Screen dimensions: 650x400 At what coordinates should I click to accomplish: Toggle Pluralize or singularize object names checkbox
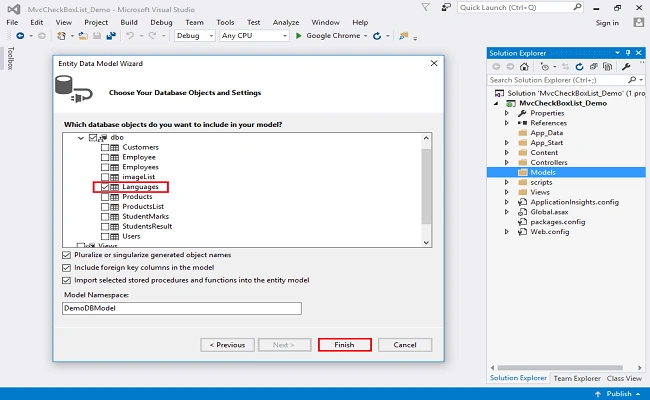click(66, 255)
